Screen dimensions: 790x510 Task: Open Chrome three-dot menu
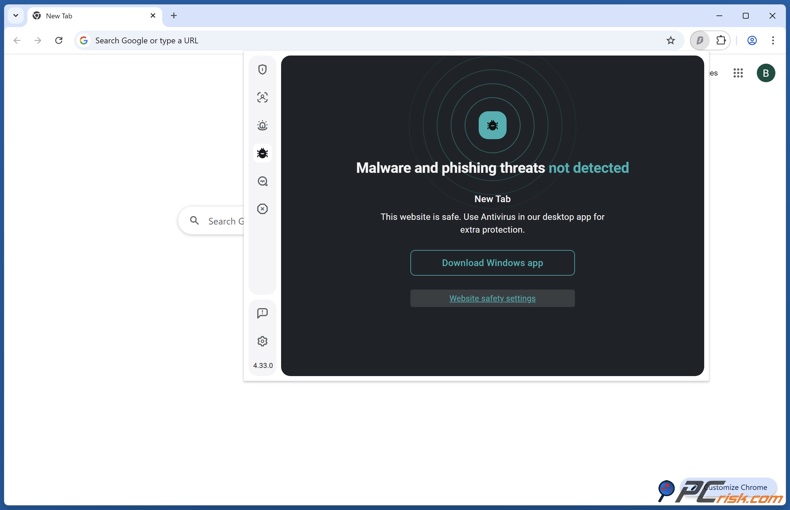(773, 40)
